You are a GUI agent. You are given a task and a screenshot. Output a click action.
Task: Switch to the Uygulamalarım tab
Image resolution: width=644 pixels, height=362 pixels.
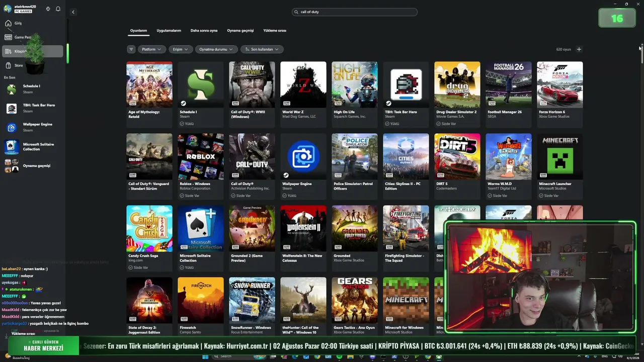pos(169,31)
